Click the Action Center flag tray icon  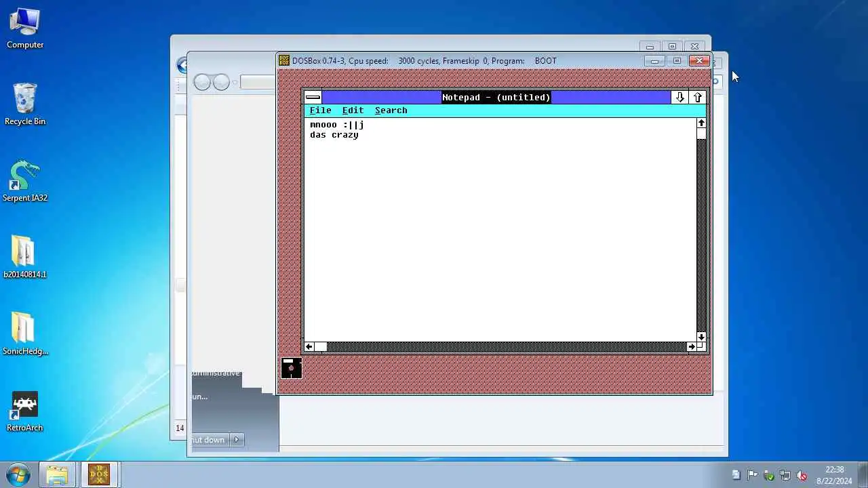click(753, 475)
